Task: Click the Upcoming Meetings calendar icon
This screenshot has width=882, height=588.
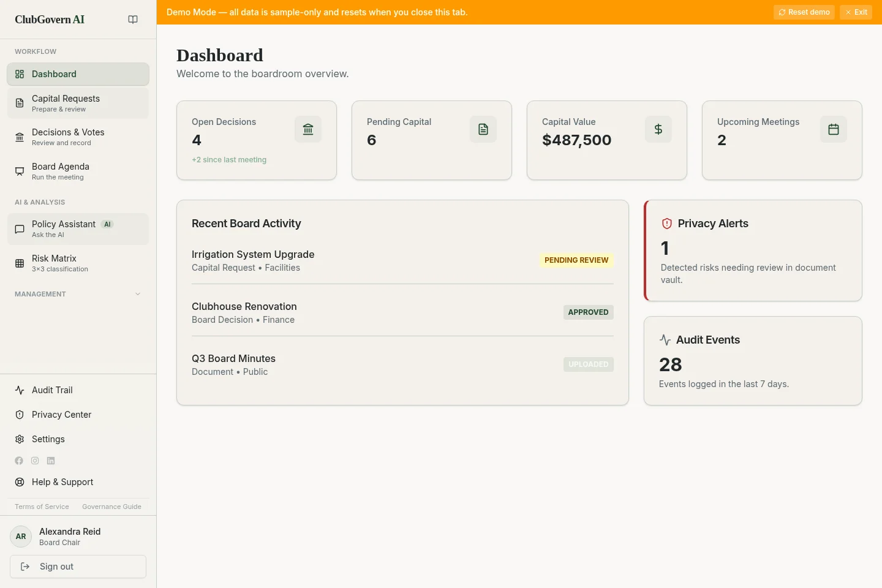Action: [834, 129]
